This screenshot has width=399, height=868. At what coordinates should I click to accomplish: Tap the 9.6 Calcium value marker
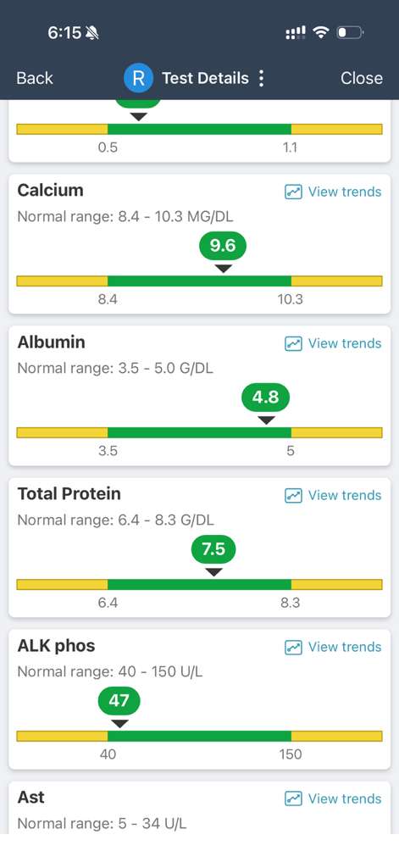pos(223,246)
